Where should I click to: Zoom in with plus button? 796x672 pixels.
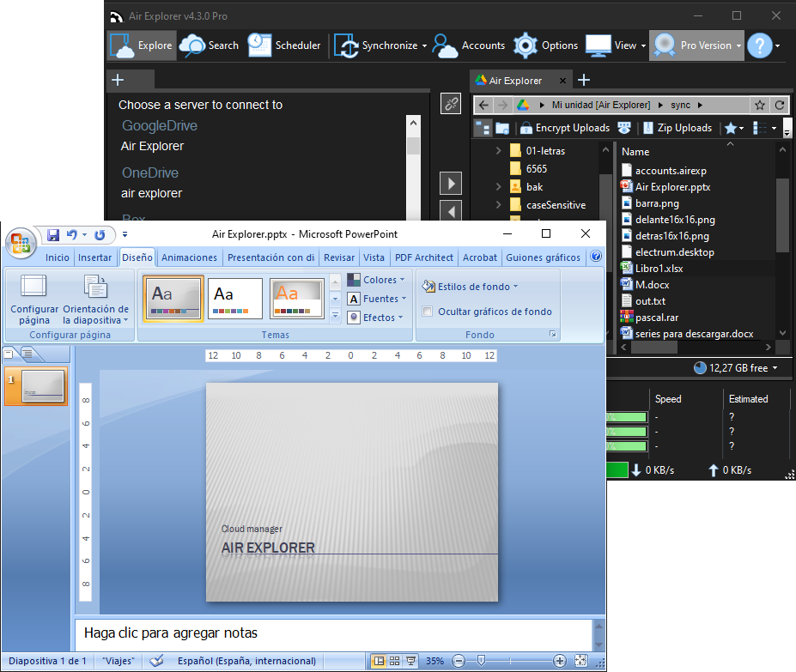click(560, 661)
